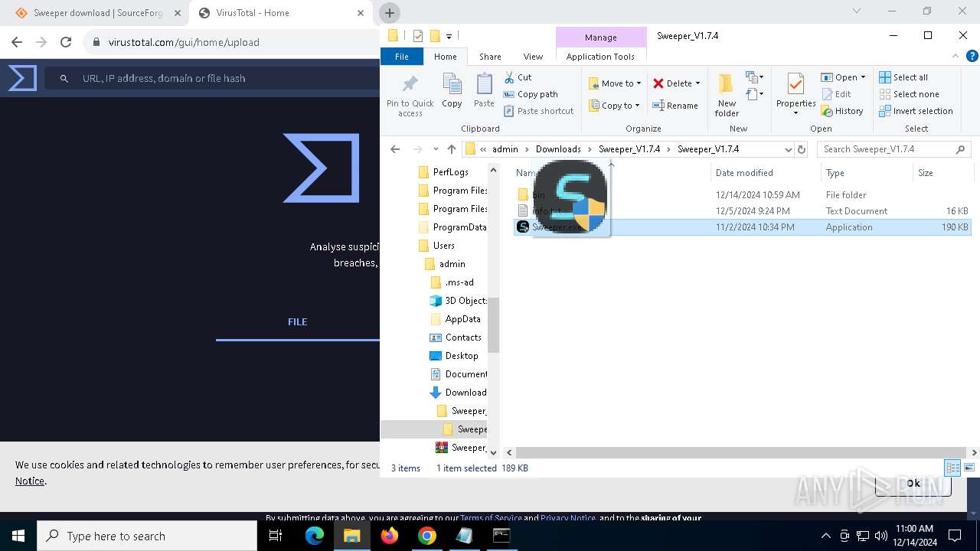Open Delete dropdown arrow
Image resolution: width=980 pixels, height=551 pixels.
point(697,83)
